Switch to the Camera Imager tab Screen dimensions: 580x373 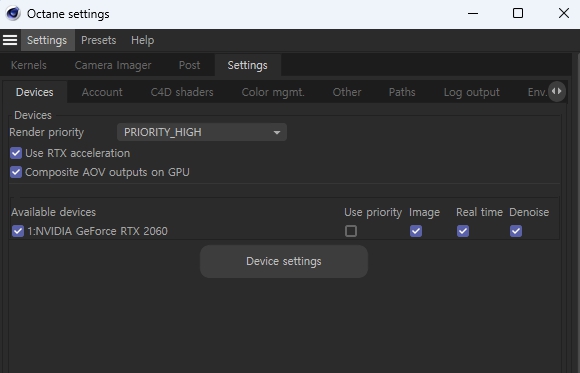[113, 65]
